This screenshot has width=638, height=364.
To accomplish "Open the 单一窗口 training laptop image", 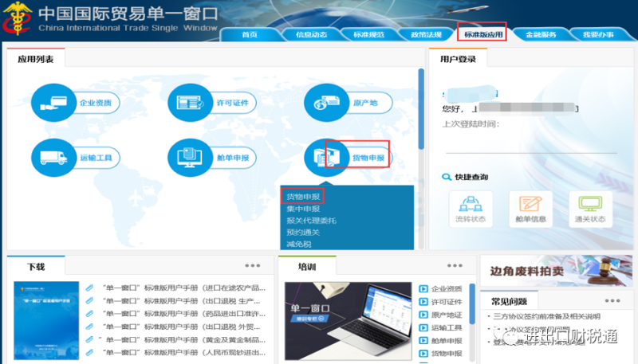I will [348, 321].
